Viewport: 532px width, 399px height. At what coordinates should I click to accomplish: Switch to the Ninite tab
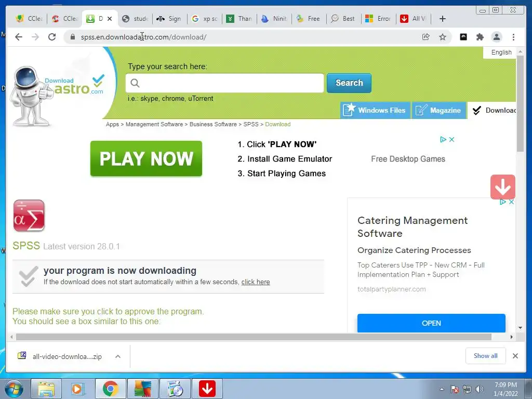point(274,19)
